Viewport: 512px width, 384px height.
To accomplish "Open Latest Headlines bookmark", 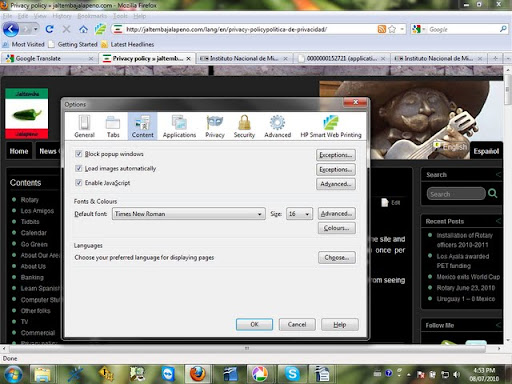I will (x=128, y=44).
